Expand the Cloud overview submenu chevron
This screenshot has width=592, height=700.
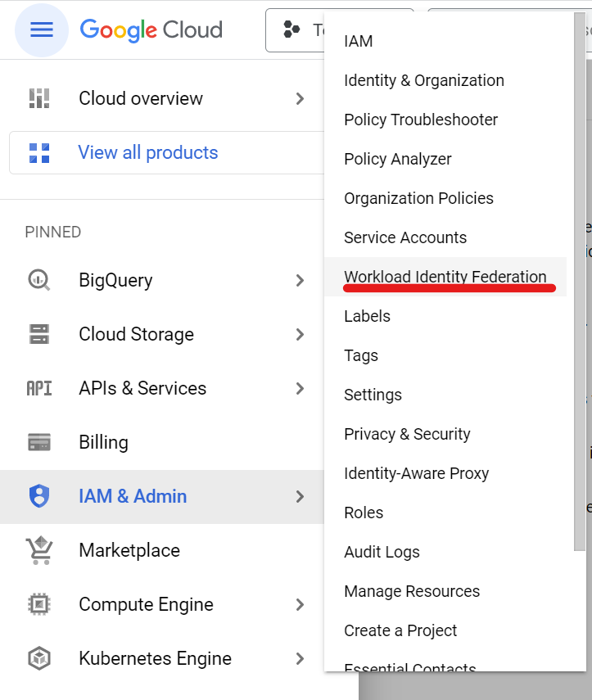coord(300,98)
